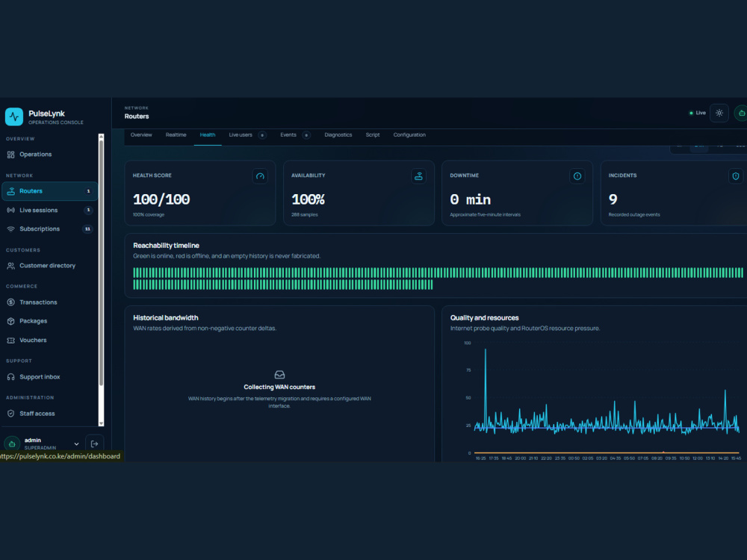The height and width of the screenshot is (560, 747).
Task: Click the 100/100 health score value
Action: click(161, 199)
